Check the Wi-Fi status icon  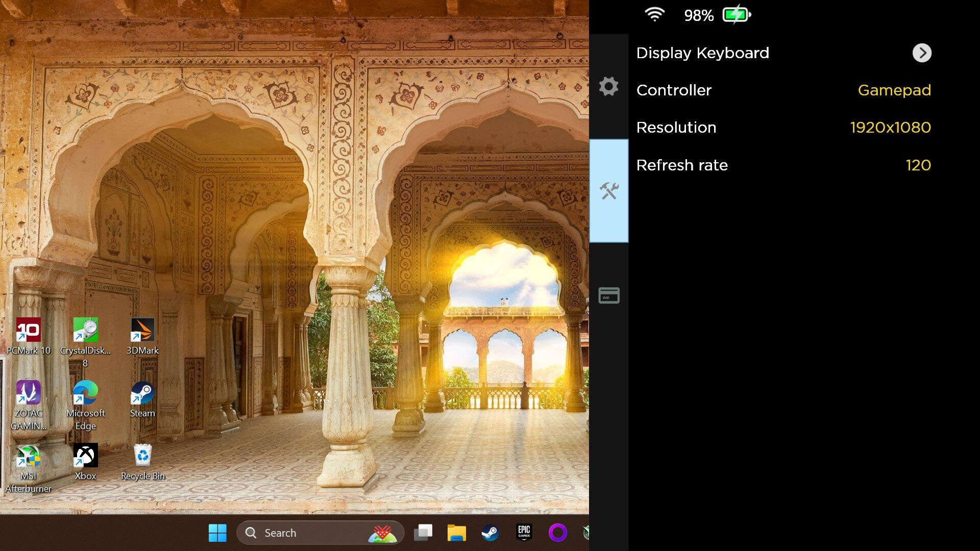coord(654,14)
